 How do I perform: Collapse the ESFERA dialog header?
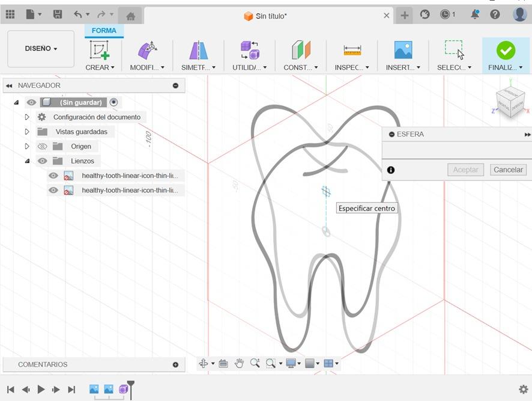391,134
